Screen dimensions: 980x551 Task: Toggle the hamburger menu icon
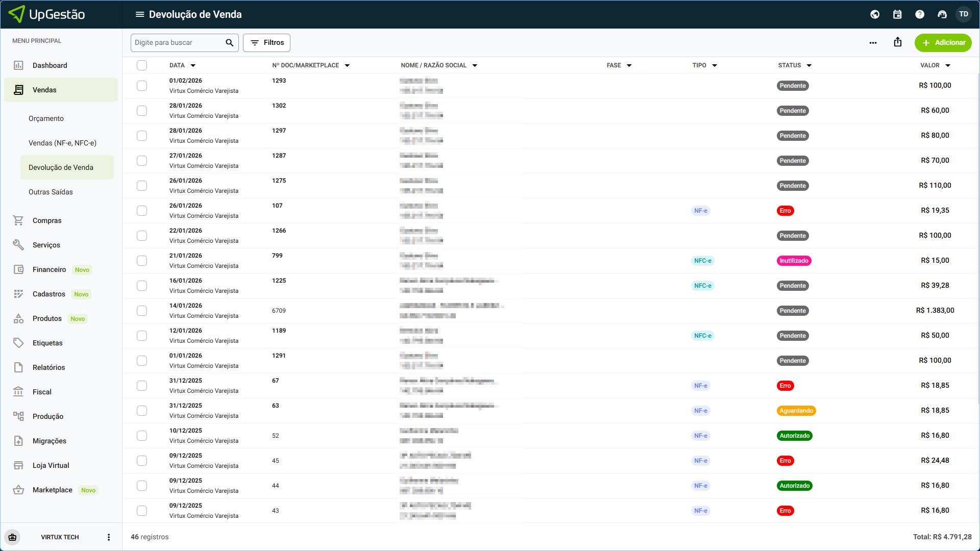pos(139,14)
